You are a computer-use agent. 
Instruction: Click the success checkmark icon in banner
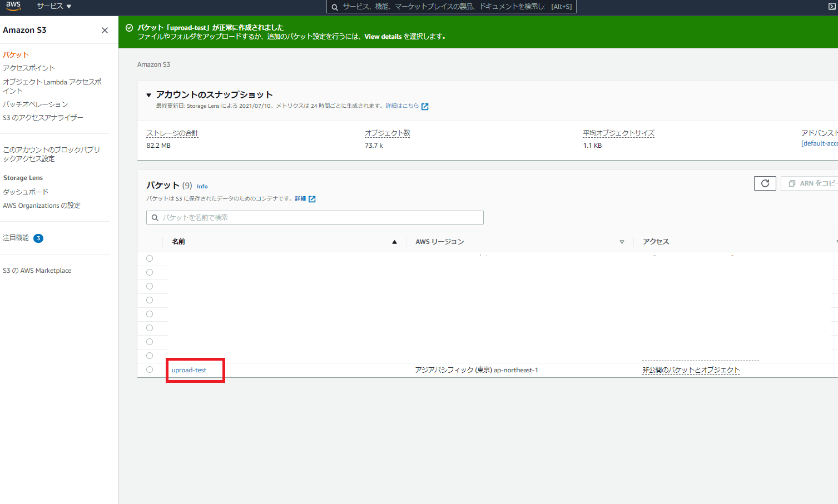coord(129,28)
